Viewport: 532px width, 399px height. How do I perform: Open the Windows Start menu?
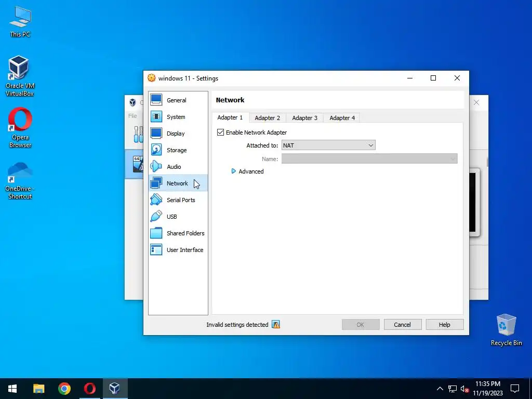point(12,389)
